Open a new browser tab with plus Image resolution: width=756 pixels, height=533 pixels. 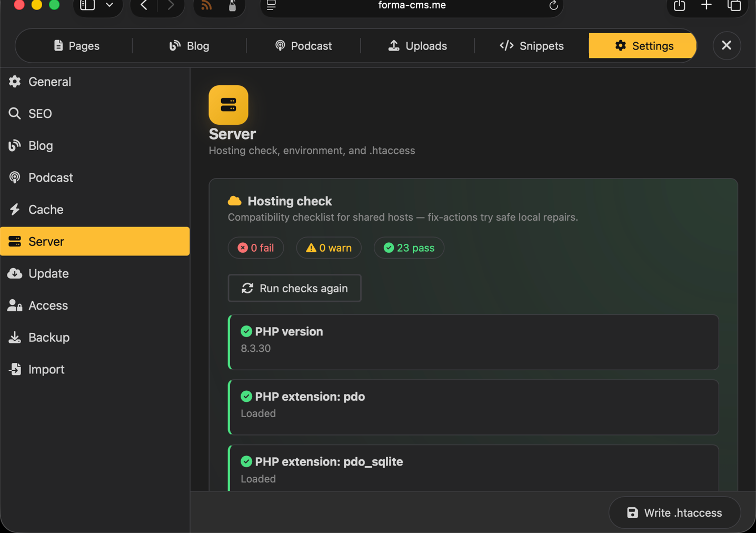pyautogui.click(x=707, y=5)
